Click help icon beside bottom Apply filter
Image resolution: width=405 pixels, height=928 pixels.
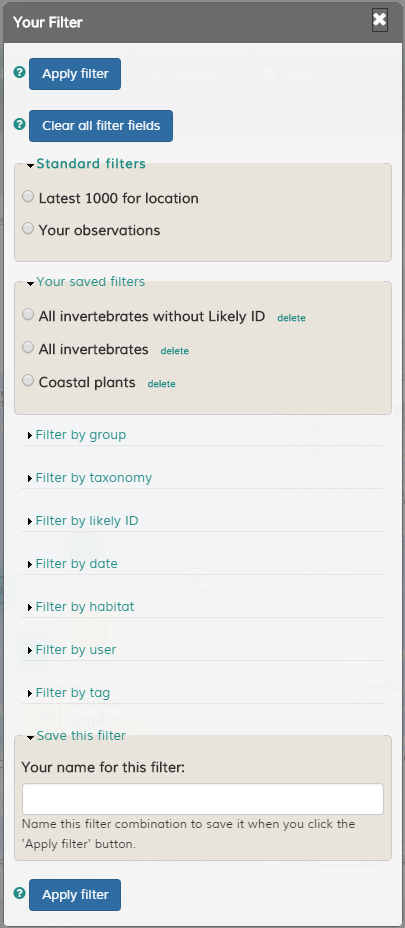coord(20,893)
